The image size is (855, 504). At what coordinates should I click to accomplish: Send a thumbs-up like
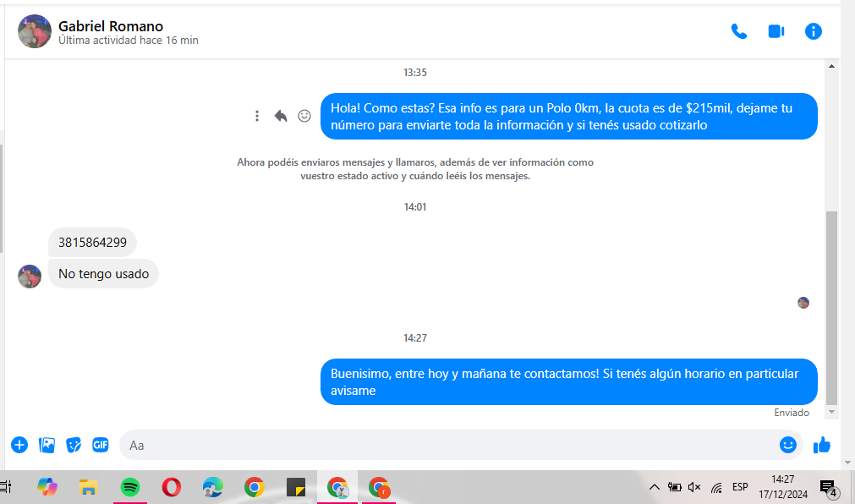(821, 445)
